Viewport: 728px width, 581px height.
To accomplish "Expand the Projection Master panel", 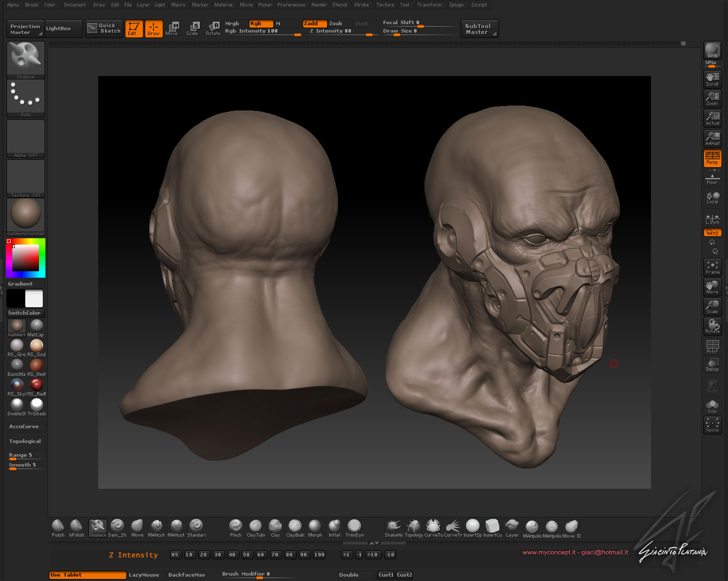I will pyautogui.click(x=25, y=29).
